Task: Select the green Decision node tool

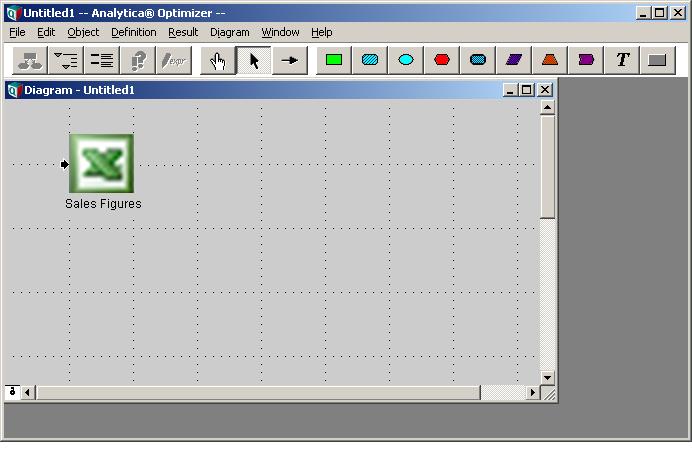Action: coord(334,60)
